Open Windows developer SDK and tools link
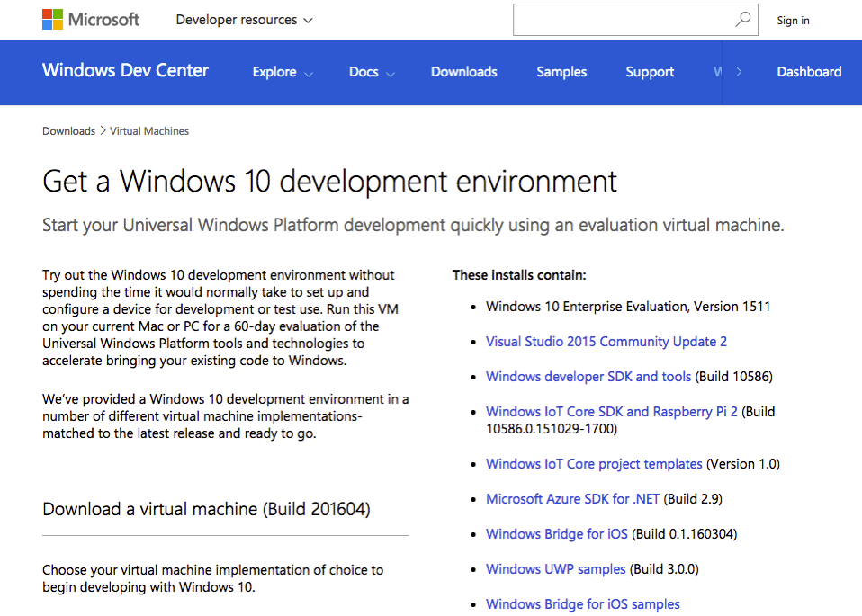 [x=588, y=377]
